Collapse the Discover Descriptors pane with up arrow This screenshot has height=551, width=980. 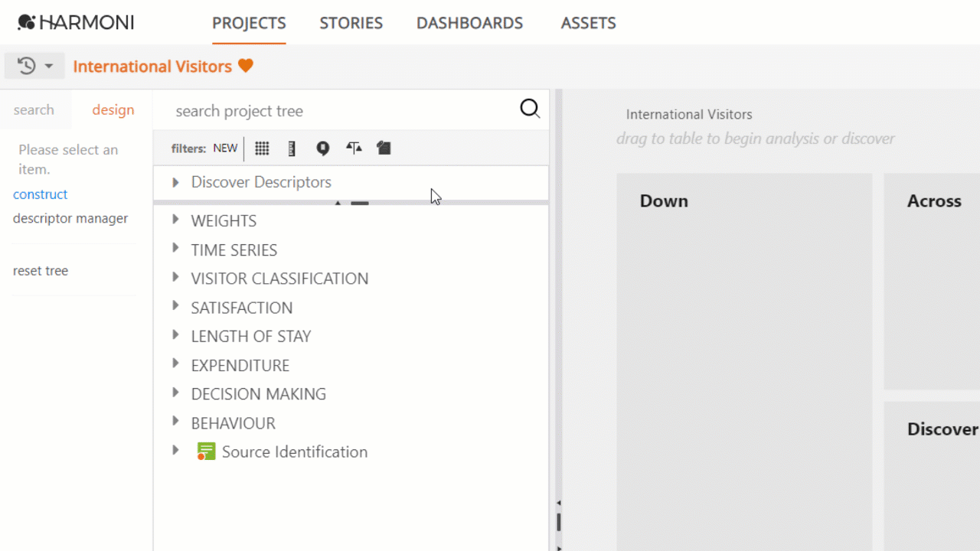pyautogui.click(x=338, y=203)
